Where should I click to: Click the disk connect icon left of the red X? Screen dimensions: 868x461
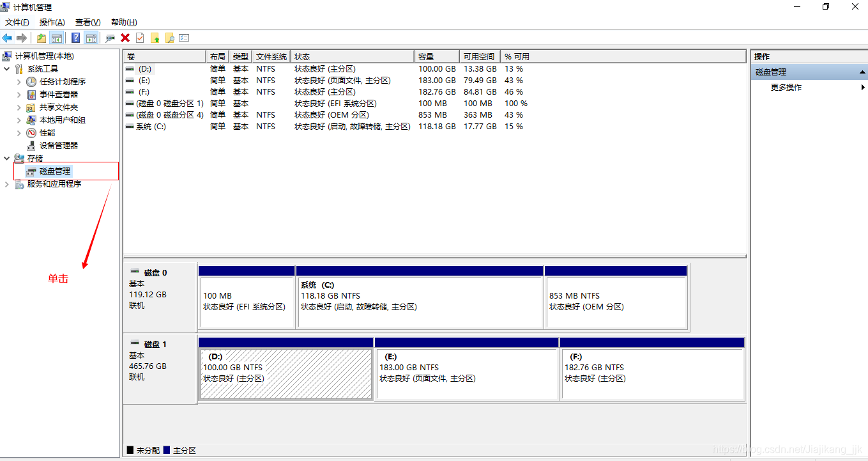[x=110, y=38]
